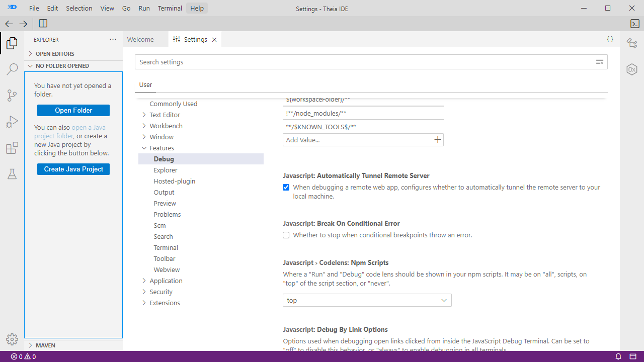The image size is (644, 362).
Task: Collapse the No Folder Opened section
Action: click(73, 66)
